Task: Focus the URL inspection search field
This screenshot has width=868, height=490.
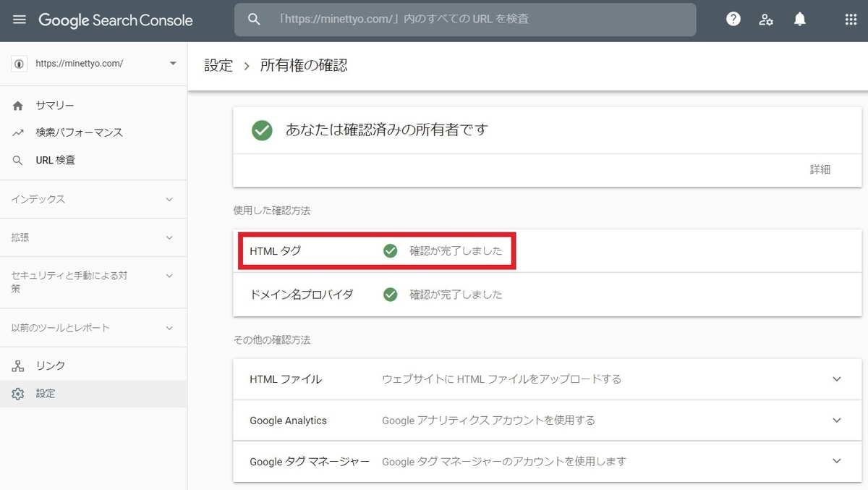Action: click(x=465, y=20)
